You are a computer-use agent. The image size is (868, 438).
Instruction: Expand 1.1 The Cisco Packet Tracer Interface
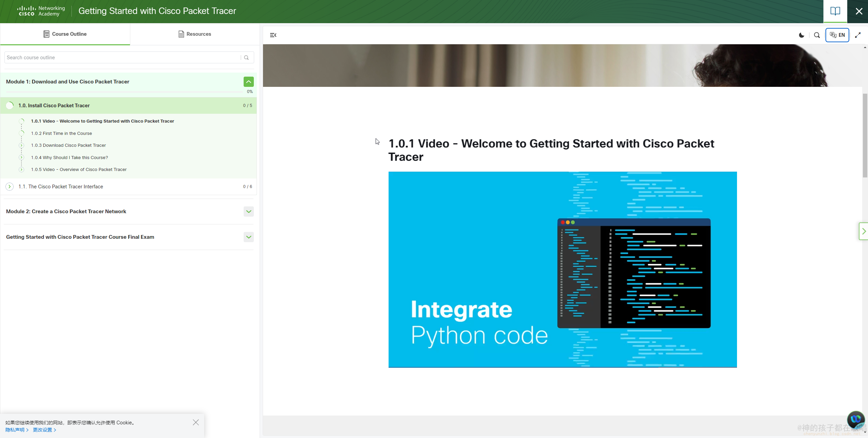61,187
